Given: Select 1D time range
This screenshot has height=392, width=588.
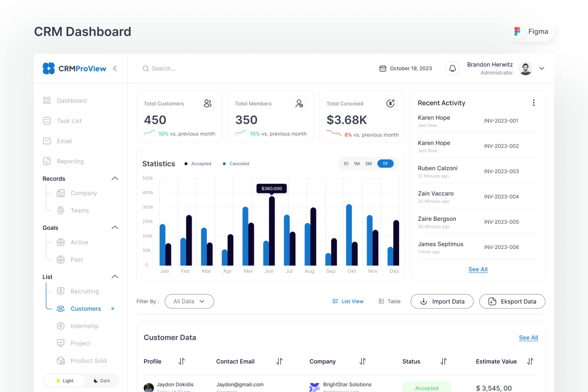Looking at the screenshot, I should coord(346,164).
